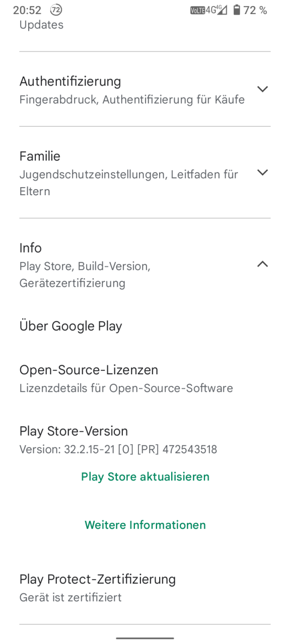
Task: Tap the clock showing 20:52
Action: [x=27, y=10]
